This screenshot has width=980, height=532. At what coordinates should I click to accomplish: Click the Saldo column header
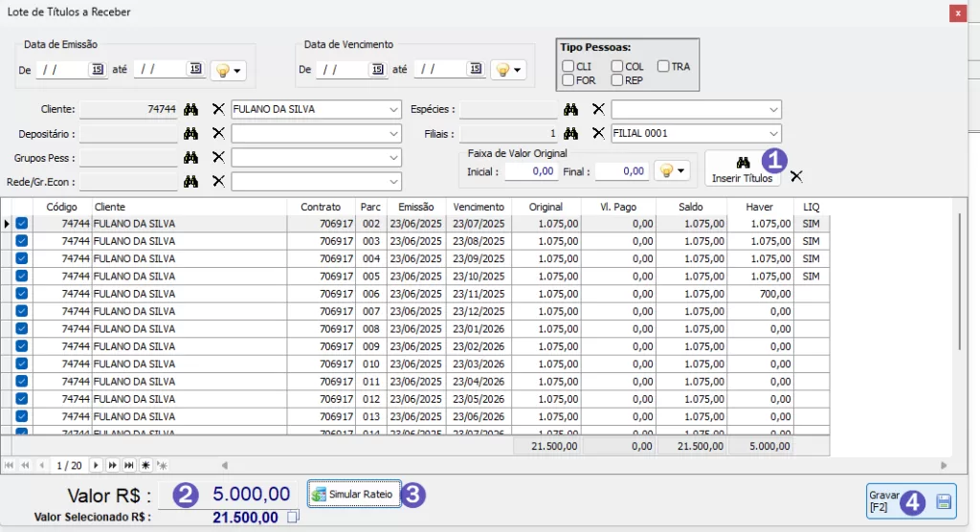click(x=690, y=207)
